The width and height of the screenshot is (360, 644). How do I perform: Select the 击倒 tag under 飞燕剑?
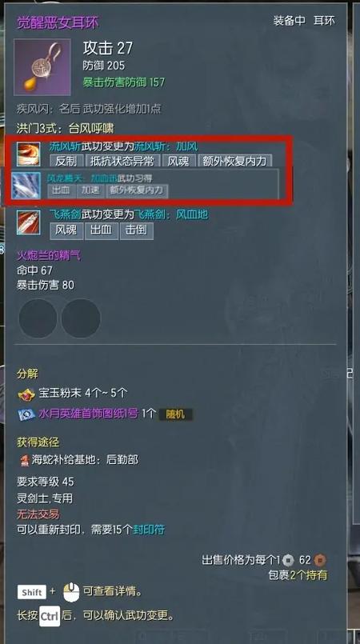(136, 230)
